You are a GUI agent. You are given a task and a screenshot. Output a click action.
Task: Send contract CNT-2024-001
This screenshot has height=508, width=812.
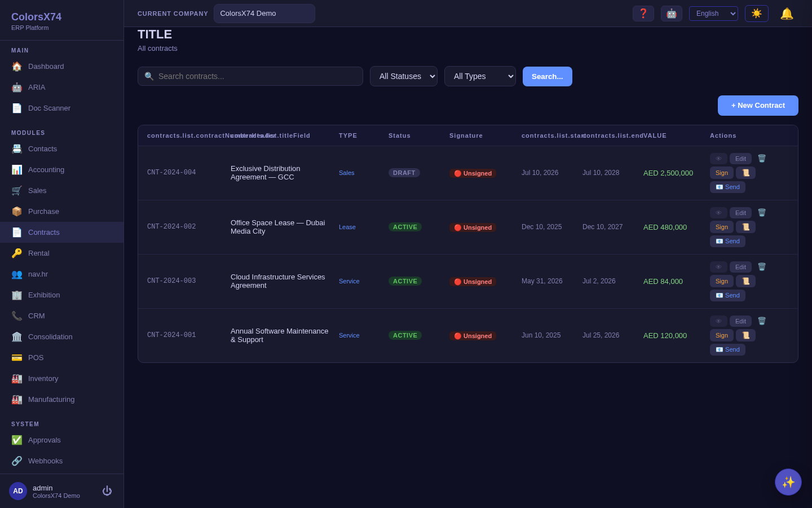[727, 349]
